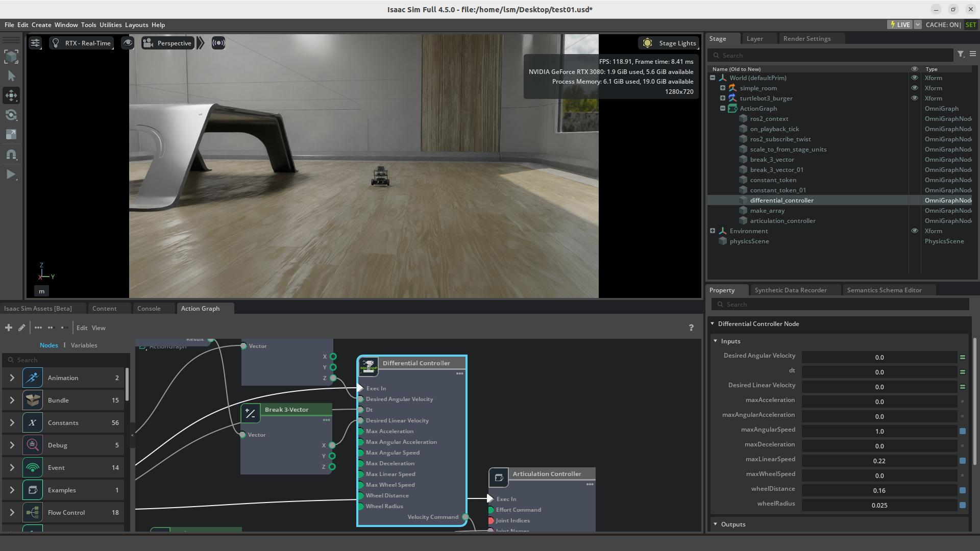Click the viewport eye display icon
Viewport: 980px width, 551px height.
pos(128,43)
